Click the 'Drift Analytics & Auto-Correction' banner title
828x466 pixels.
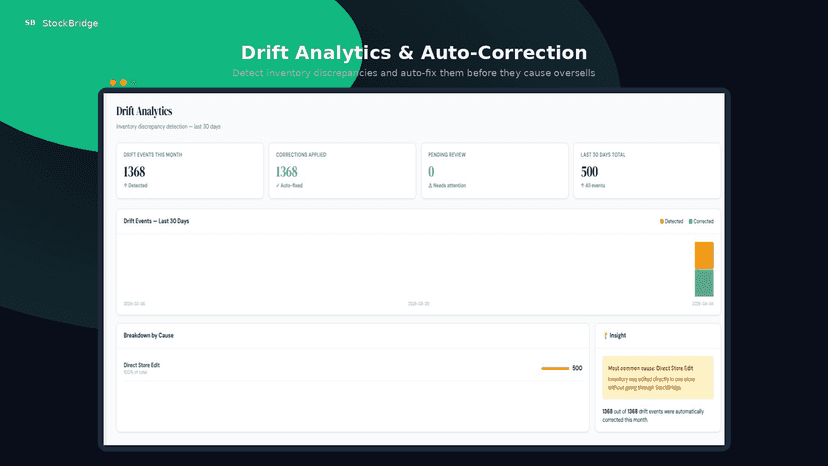pyautogui.click(x=414, y=53)
